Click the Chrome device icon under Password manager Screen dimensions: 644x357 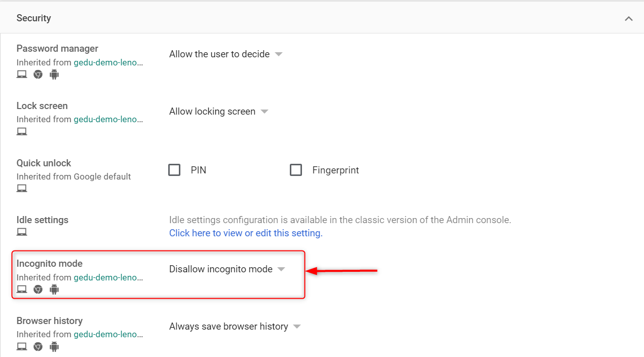pyautogui.click(x=22, y=74)
